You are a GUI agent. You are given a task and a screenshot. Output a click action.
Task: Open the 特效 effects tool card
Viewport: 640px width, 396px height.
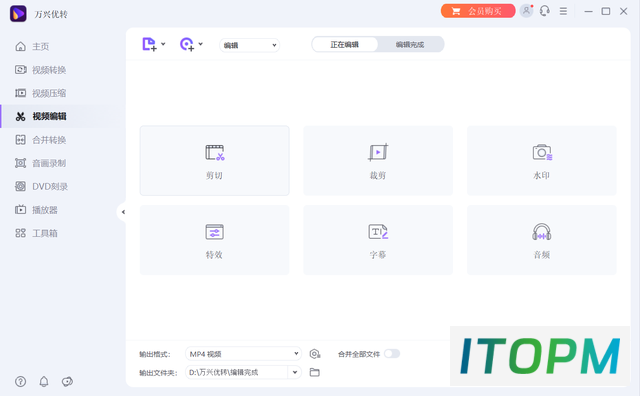[215, 240]
